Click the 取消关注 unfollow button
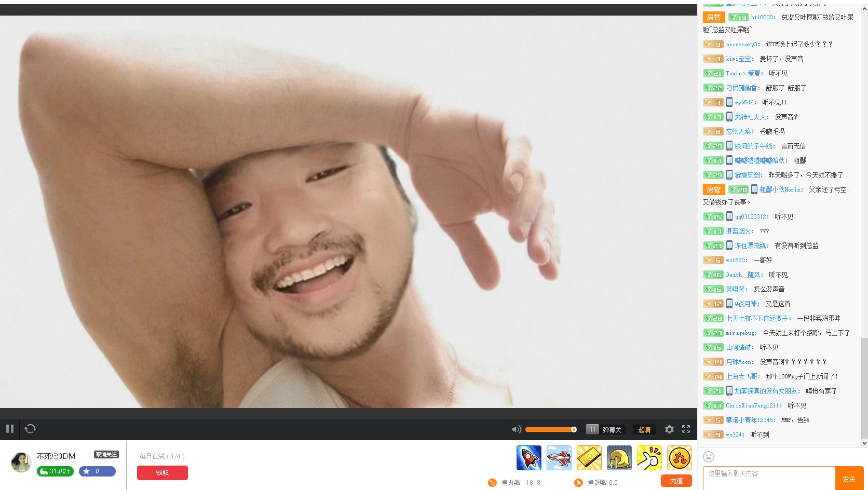The image size is (868, 490). [106, 455]
